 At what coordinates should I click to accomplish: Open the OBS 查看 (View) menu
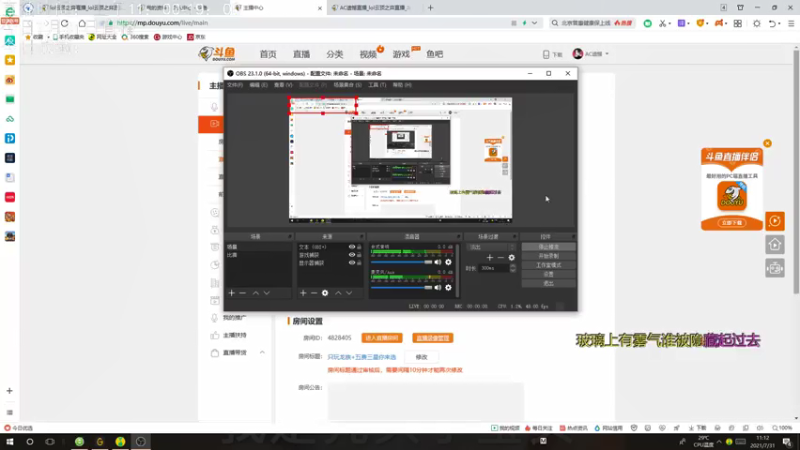pos(283,85)
